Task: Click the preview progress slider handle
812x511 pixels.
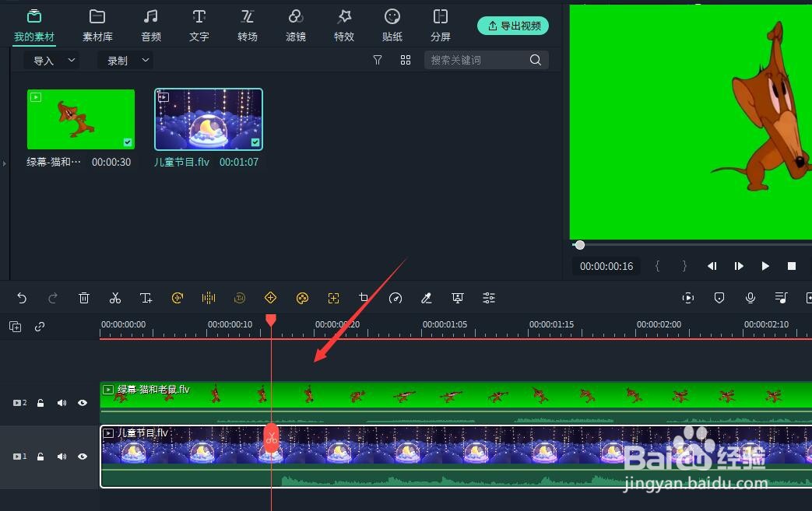Action: (579, 245)
